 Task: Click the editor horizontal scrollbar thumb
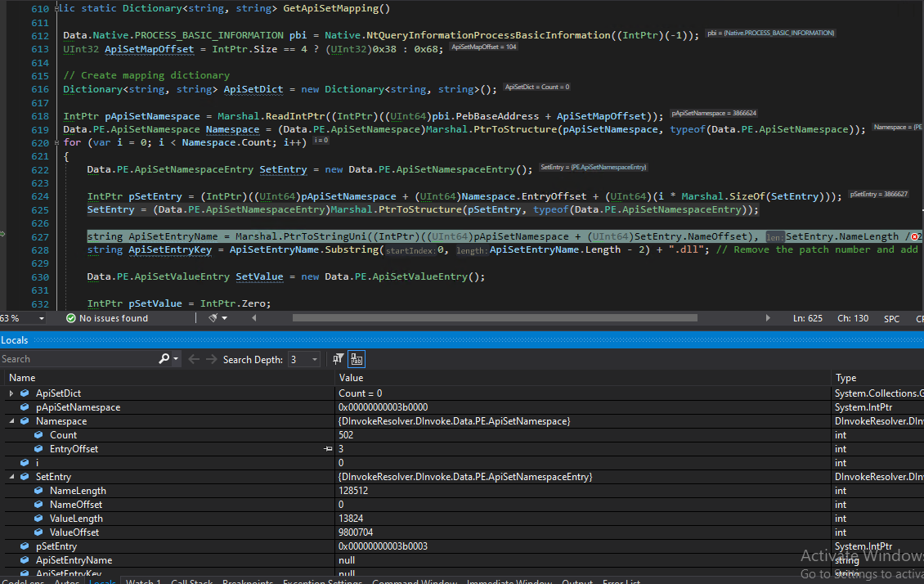tap(495, 317)
